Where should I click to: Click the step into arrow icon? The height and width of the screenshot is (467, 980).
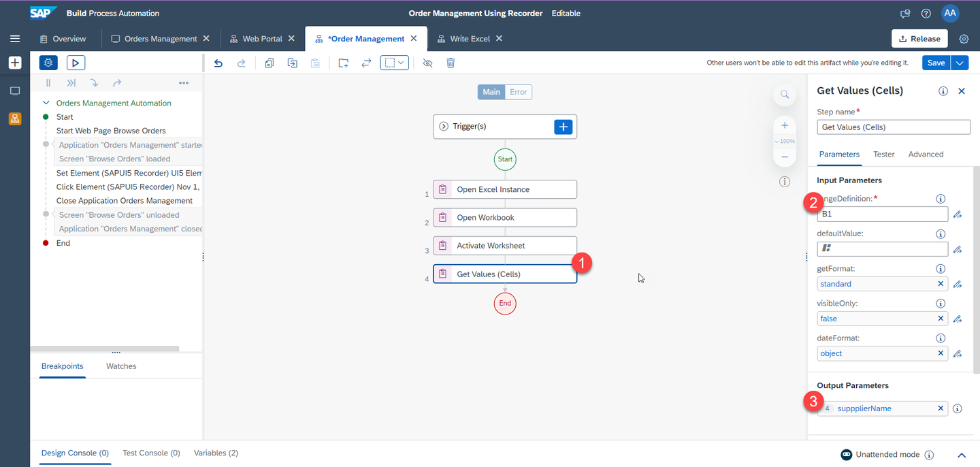pos(94,83)
